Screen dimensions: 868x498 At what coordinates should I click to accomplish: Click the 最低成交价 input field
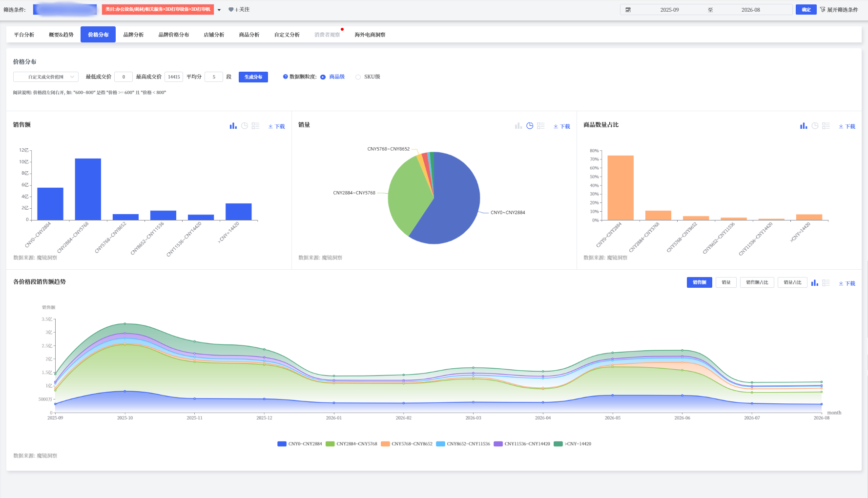[x=124, y=77]
